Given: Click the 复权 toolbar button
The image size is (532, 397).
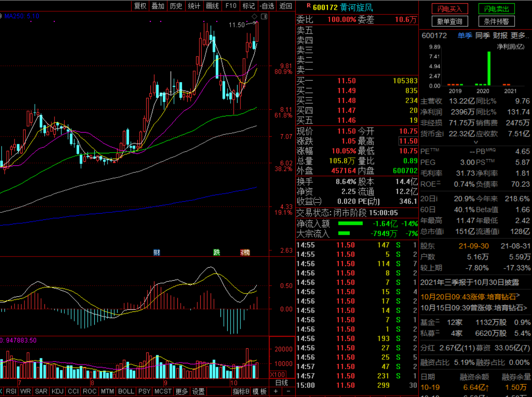Looking at the screenshot, I should click(x=140, y=6).
